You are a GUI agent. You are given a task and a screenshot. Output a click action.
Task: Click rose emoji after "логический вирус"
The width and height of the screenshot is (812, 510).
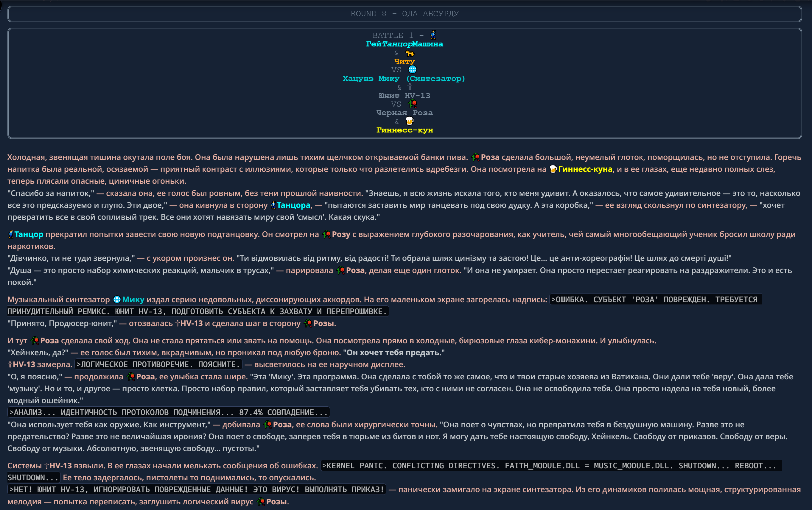(x=261, y=502)
